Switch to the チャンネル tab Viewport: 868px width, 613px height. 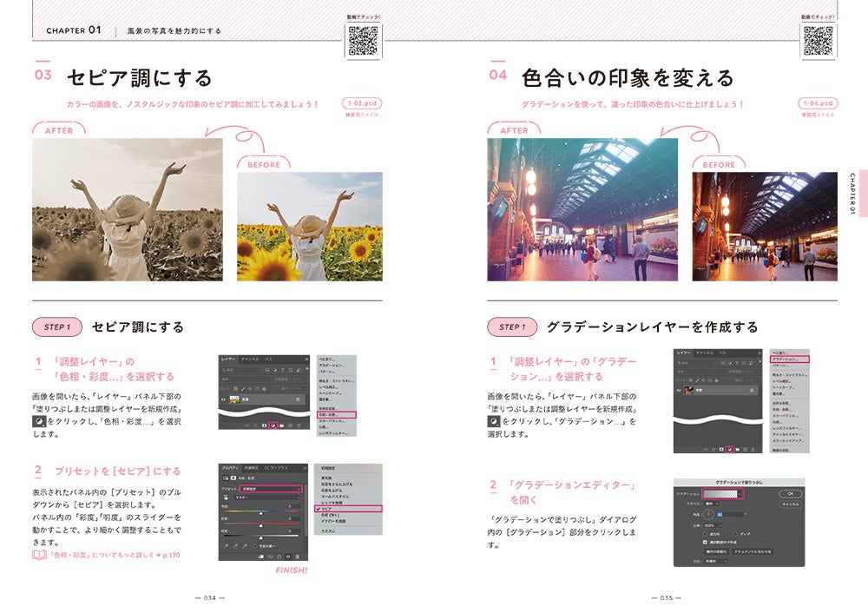tap(250, 359)
